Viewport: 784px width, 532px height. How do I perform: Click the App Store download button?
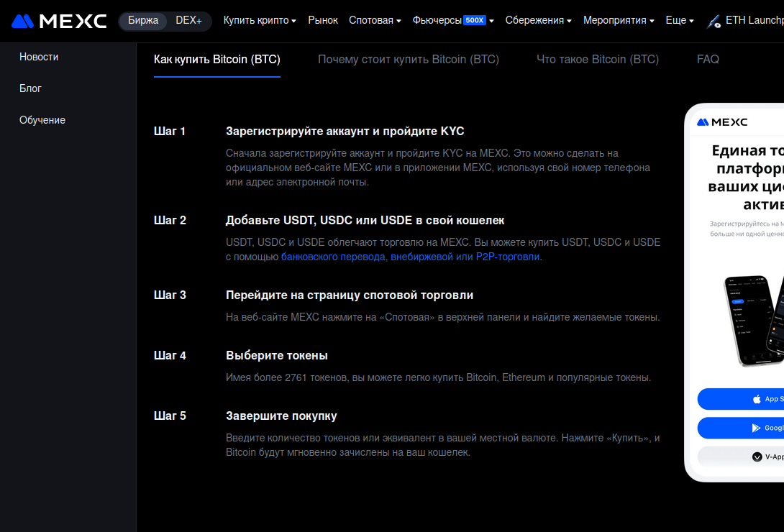(741, 399)
